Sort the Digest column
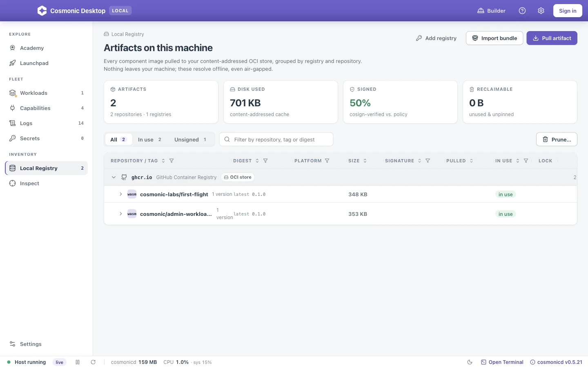Image resolution: width=588 pixels, height=368 pixels. (x=257, y=161)
